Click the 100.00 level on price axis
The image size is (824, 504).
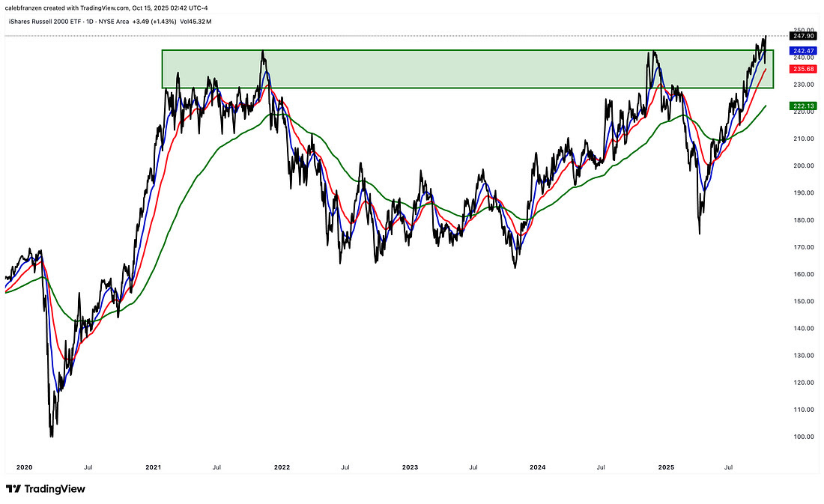tap(803, 437)
